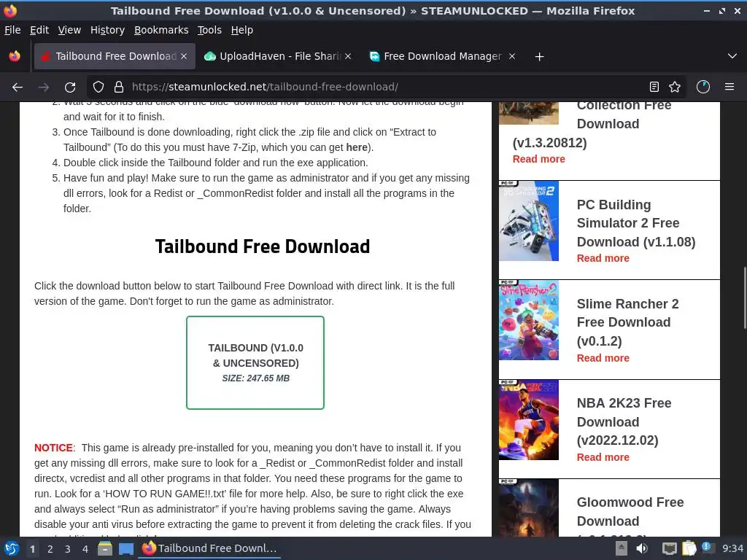This screenshot has width=747, height=560.
Task: Open the volume speaker tray icon
Action: pyautogui.click(x=642, y=548)
